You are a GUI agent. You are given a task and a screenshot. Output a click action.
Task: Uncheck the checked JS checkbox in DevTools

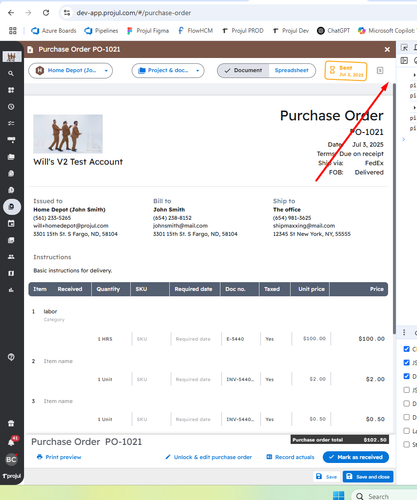pos(406,363)
